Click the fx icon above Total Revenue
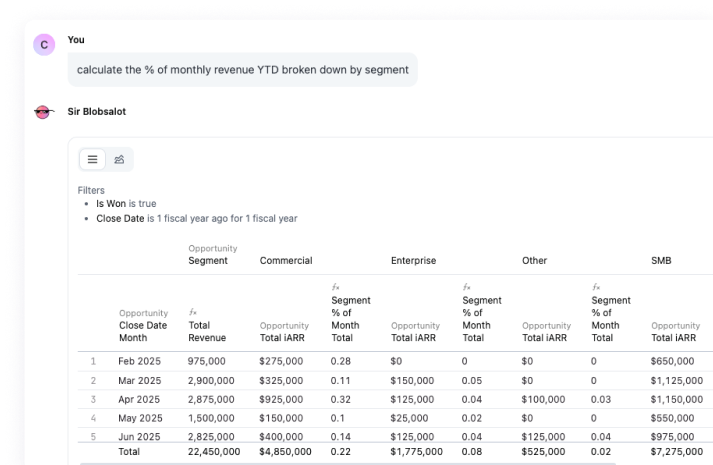Image resolution: width=713 pixels, height=465 pixels. tap(192, 312)
